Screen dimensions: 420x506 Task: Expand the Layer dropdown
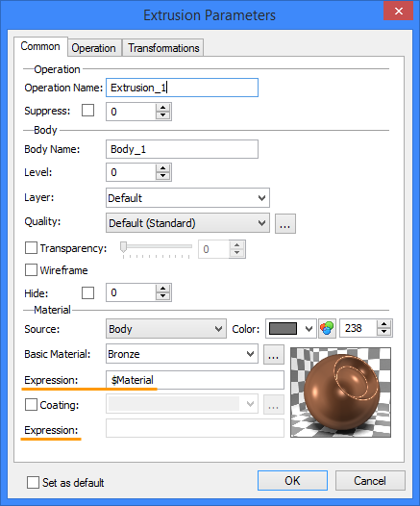point(187,198)
